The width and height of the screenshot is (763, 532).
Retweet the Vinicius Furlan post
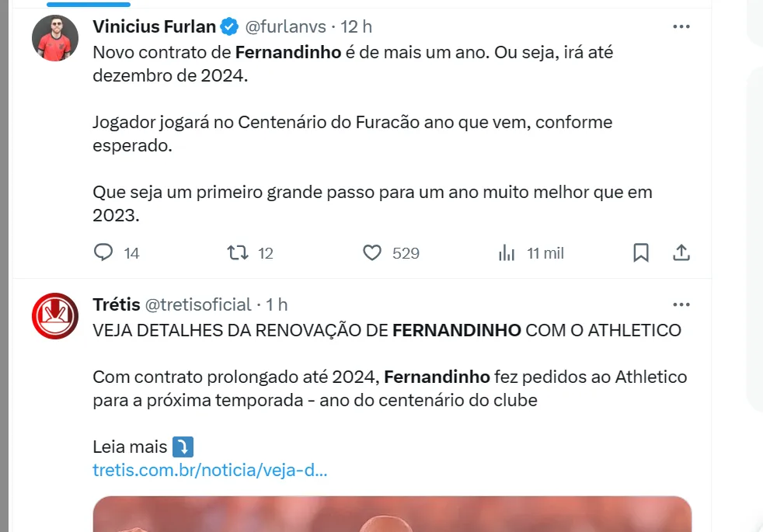(238, 253)
